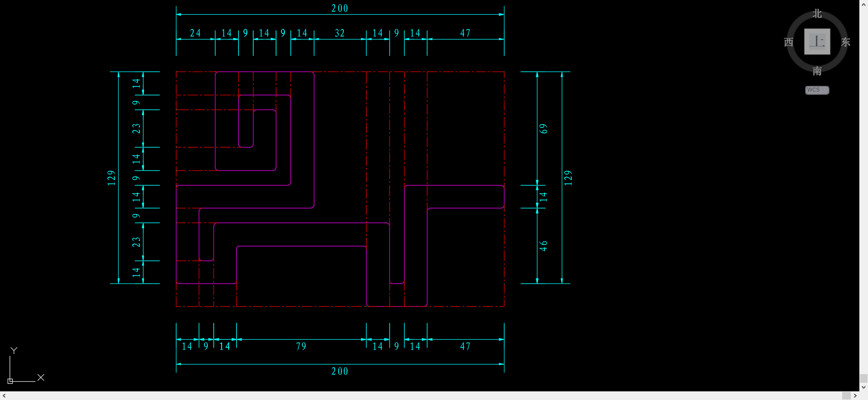
Task: Click the west 西 label on the ViewCube compass
Action: 788,42
